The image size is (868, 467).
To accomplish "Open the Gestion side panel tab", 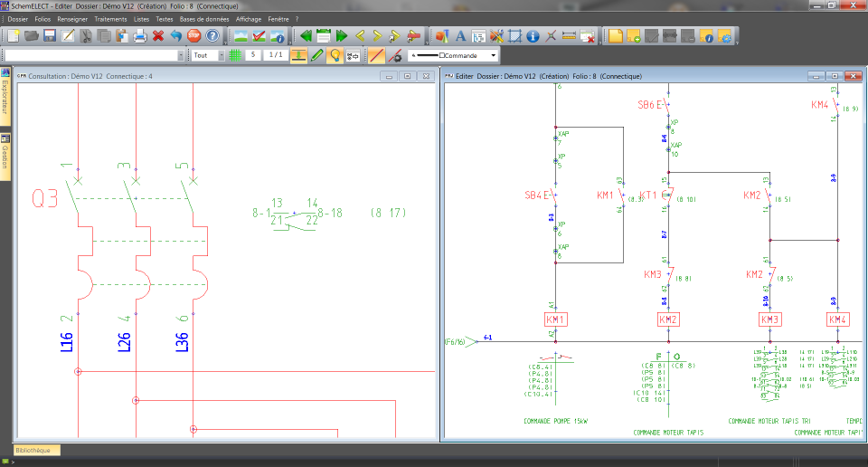I will [x=5, y=157].
